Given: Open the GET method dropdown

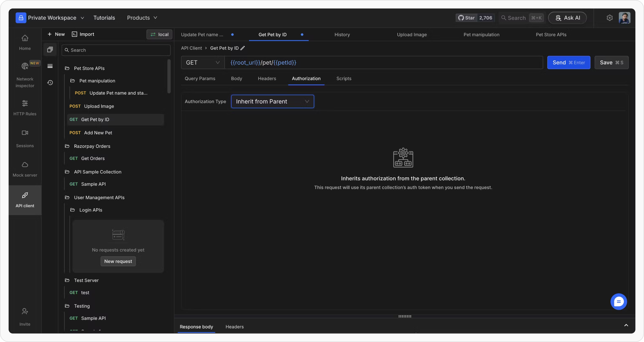Looking at the screenshot, I should point(203,63).
